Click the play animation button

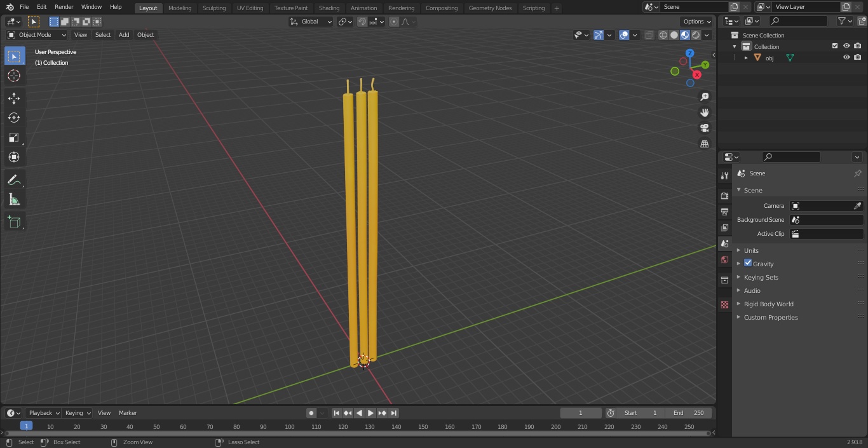click(x=370, y=413)
